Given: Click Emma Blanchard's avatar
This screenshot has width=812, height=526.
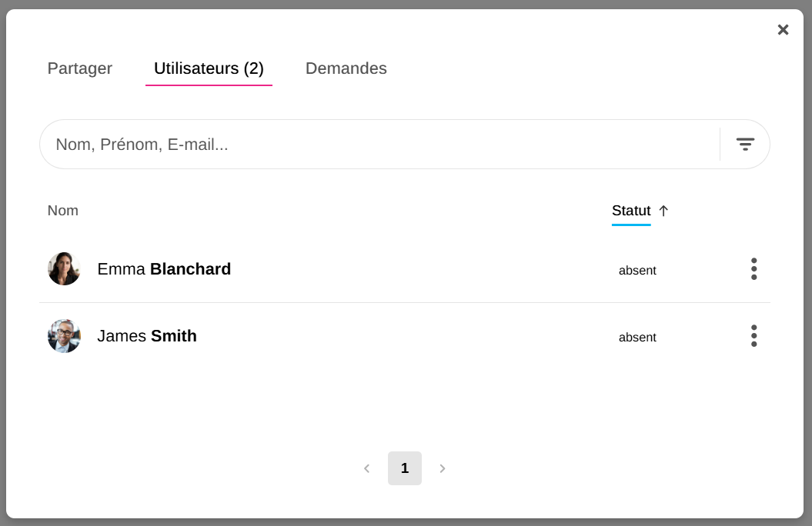Looking at the screenshot, I should click(64, 269).
